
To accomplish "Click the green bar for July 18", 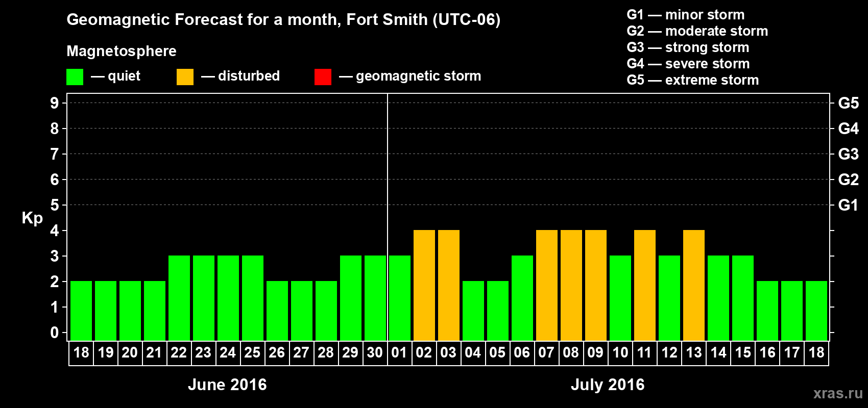I will coord(816,311).
